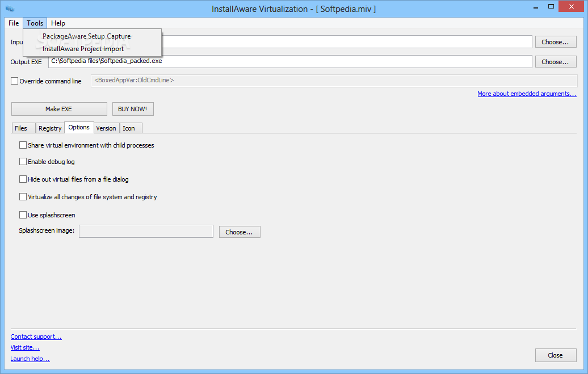Minimize the InstallAware Virtualization window

point(536,7)
